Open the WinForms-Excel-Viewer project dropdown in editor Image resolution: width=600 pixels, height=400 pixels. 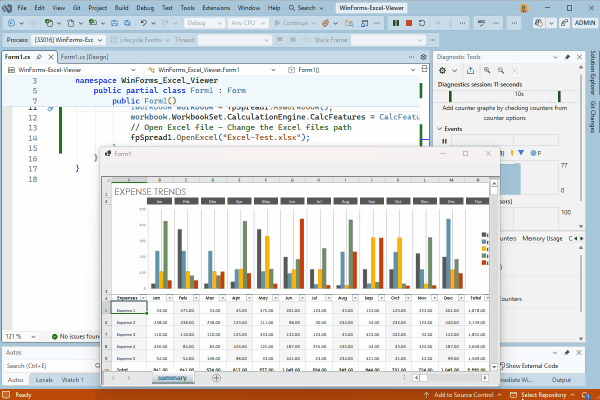point(72,70)
